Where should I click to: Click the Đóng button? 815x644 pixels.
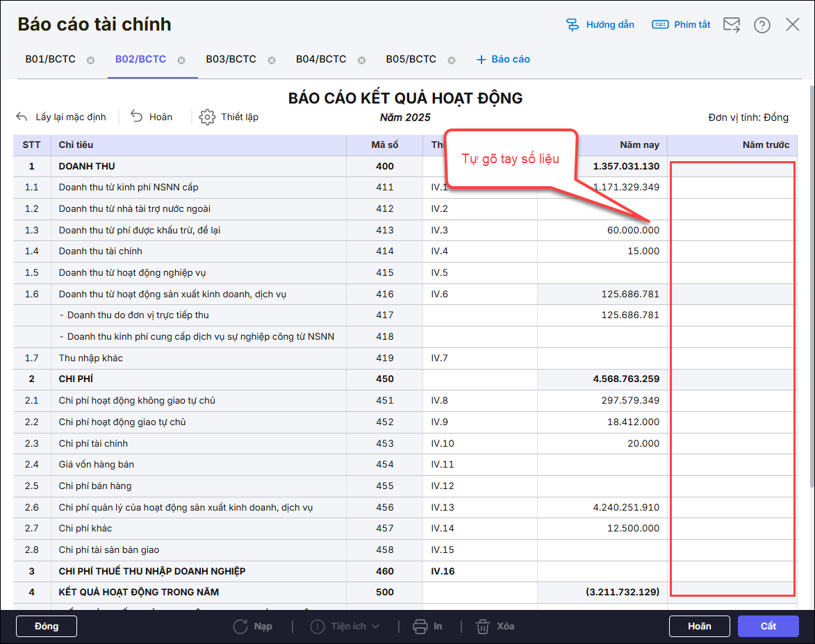(x=47, y=626)
